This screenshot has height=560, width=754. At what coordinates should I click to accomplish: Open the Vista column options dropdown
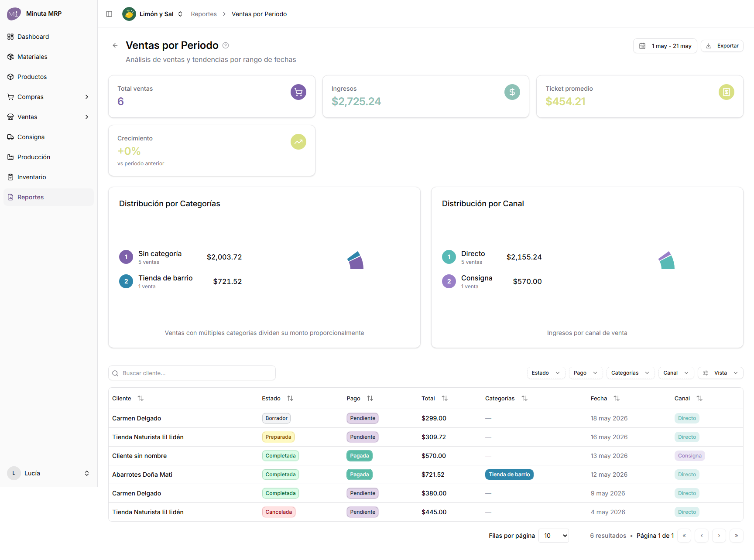[x=720, y=373]
